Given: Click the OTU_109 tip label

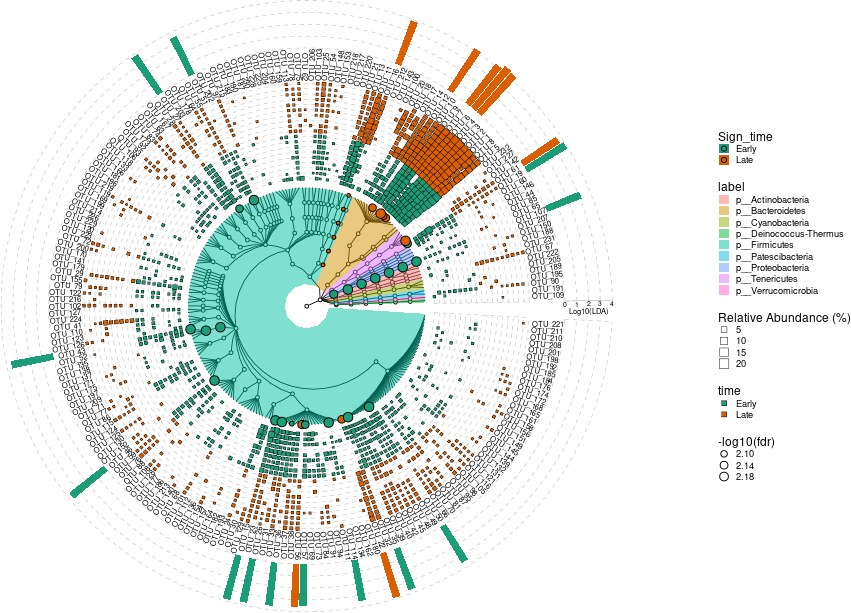Looking at the screenshot, I should [548, 296].
